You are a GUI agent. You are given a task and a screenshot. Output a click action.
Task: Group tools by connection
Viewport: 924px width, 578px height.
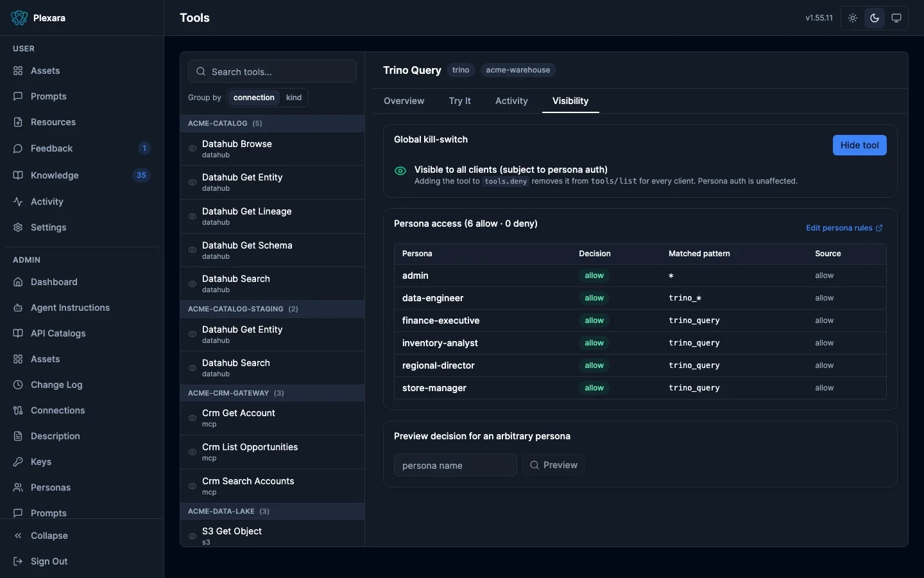click(x=253, y=98)
